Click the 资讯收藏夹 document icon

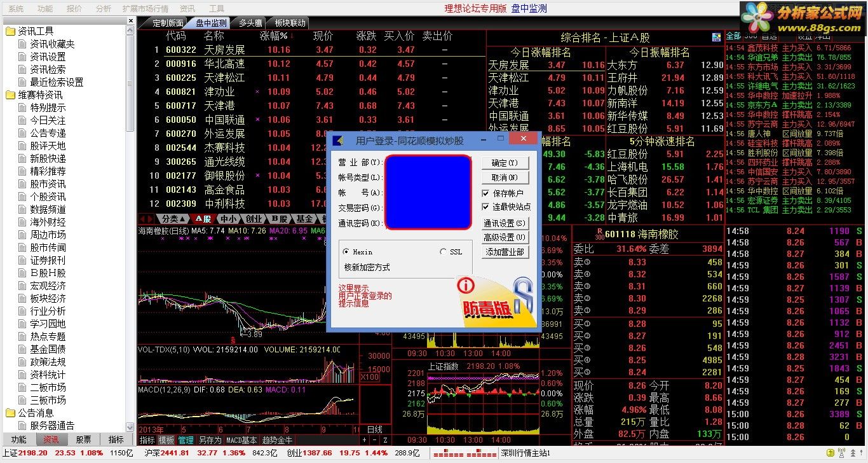pyautogui.click(x=22, y=44)
